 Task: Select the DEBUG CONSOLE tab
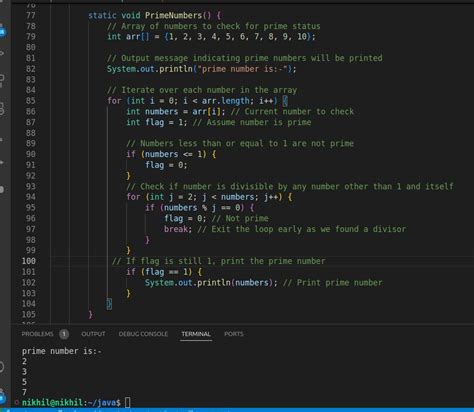pyautogui.click(x=143, y=334)
